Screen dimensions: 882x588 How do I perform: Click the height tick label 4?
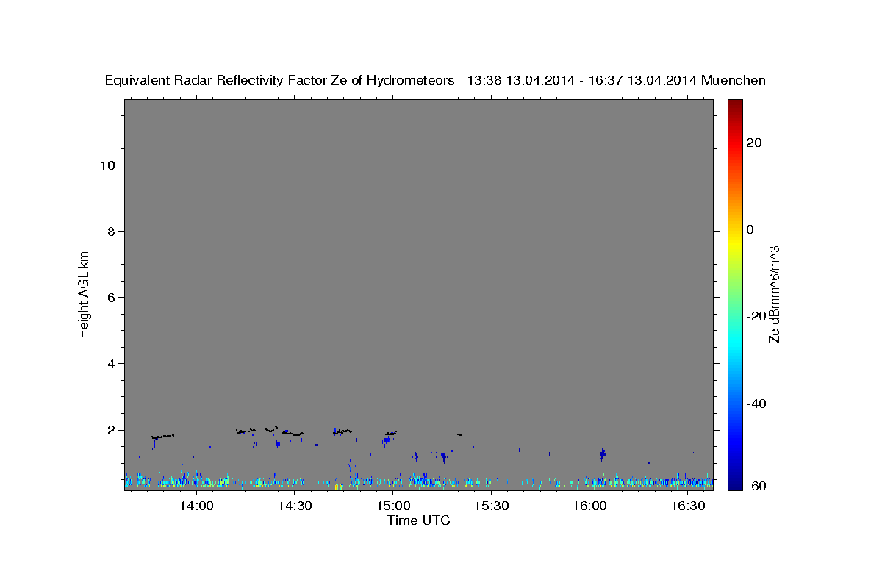pyautogui.click(x=110, y=364)
